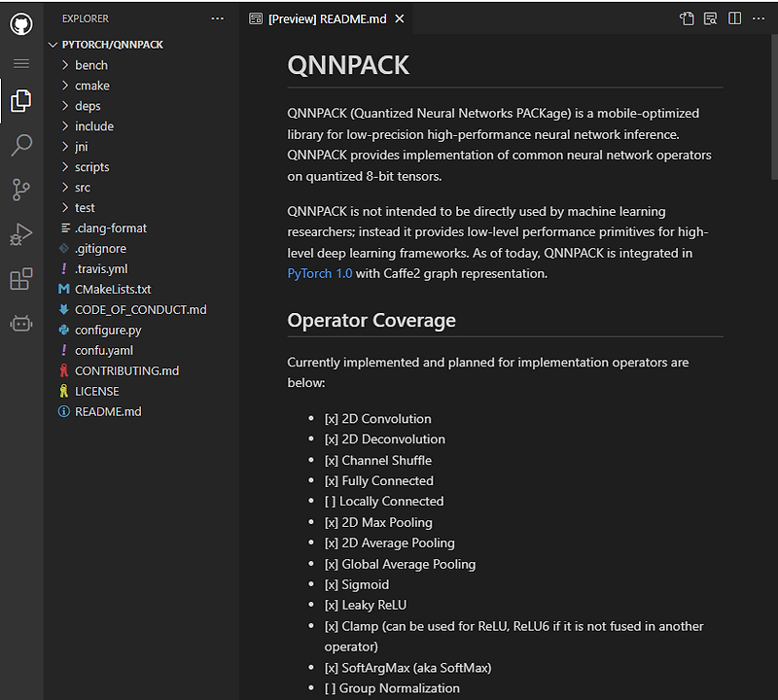This screenshot has height=700, width=778.
Task: Open the Run and Debug icon
Action: click(21, 234)
